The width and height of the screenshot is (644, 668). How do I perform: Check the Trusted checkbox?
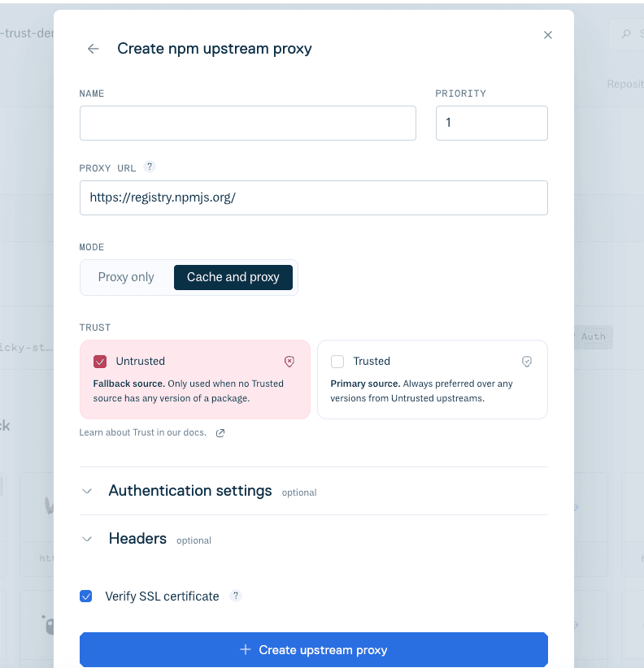point(337,362)
